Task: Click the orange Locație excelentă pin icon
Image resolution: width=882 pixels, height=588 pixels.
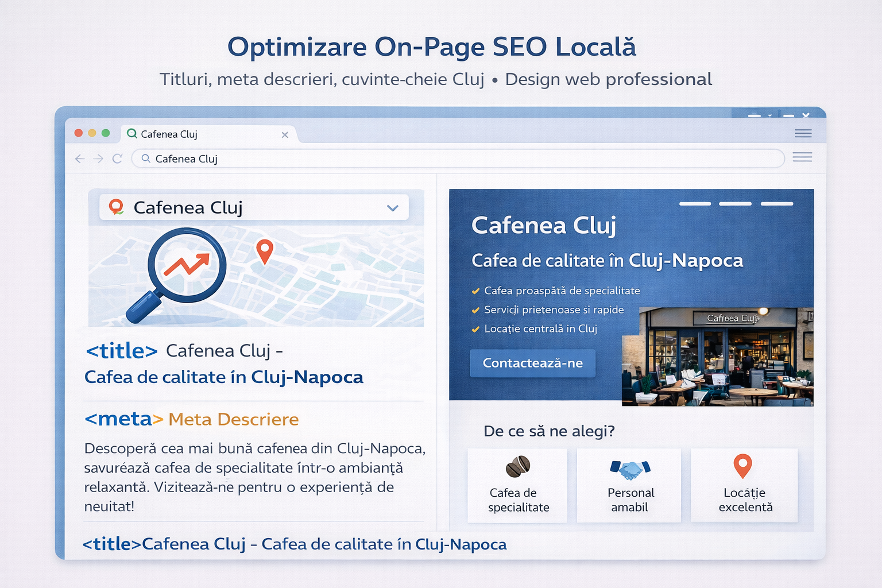Action: click(x=742, y=466)
